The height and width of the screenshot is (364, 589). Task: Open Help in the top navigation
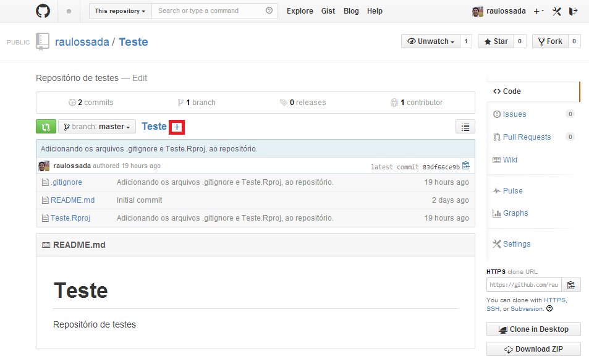point(375,11)
